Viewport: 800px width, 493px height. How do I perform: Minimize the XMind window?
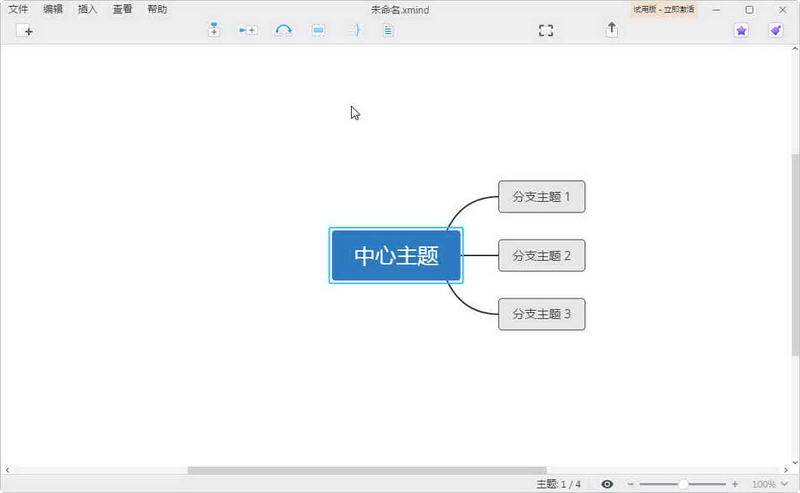coord(716,10)
